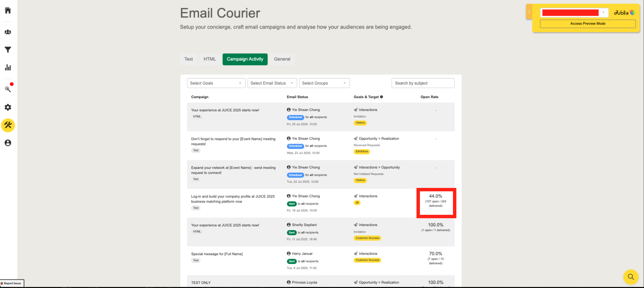Open the Don't forget to respond campaign
This screenshot has width=644, height=288.
click(x=233, y=141)
